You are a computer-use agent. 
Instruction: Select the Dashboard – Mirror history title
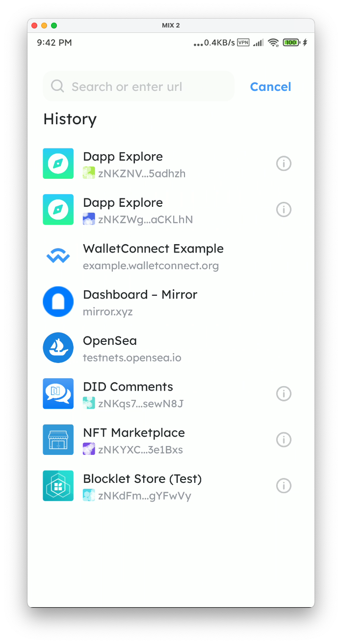tap(140, 295)
